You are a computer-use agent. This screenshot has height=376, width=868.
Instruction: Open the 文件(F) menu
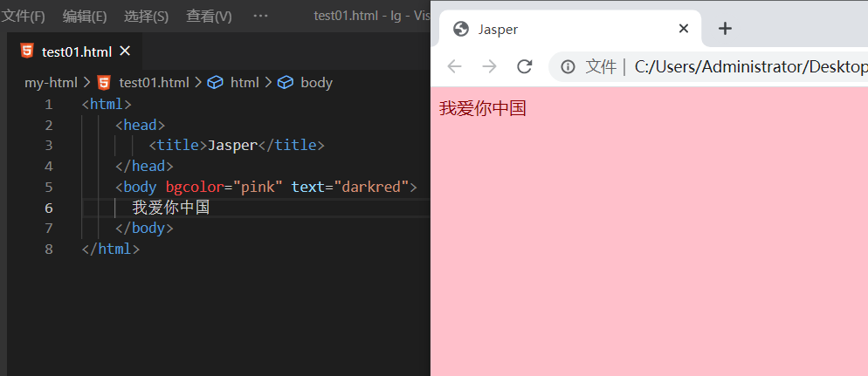[x=24, y=16]
